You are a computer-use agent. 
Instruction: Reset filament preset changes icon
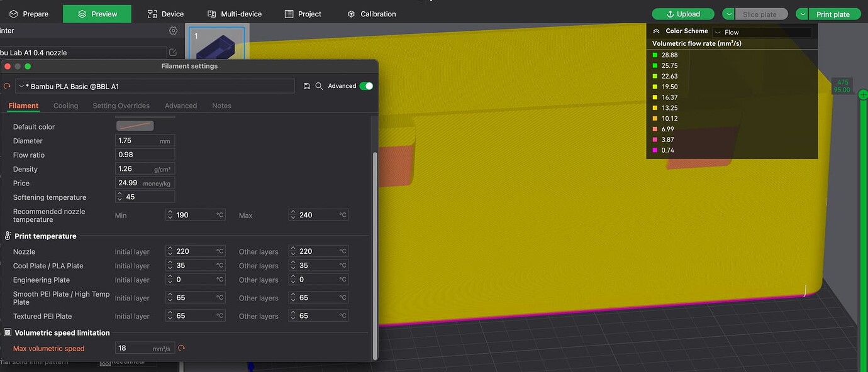8,86
